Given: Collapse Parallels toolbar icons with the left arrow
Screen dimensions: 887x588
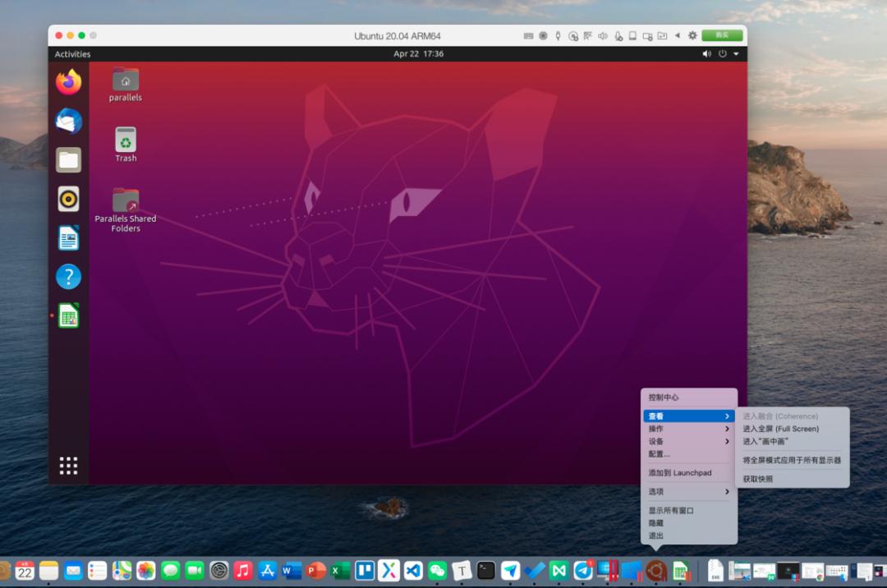Looking at the screenshot, I should tap(678, 35).
